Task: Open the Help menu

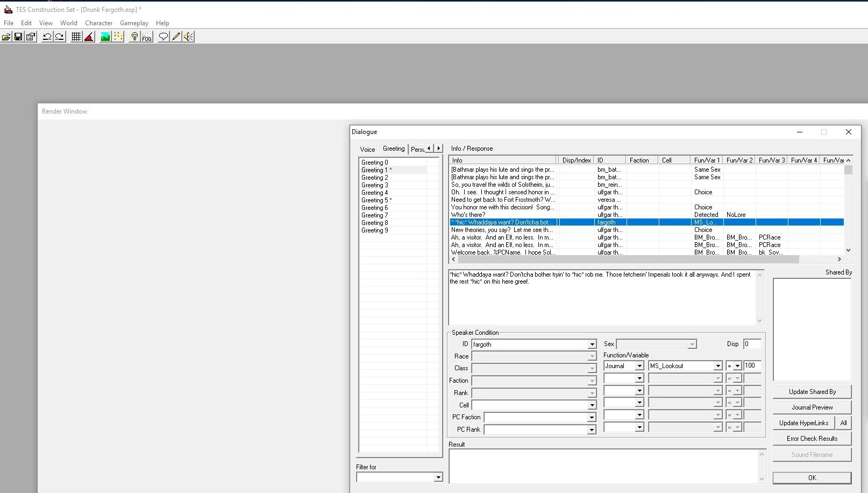Action: click(x=162, y=23)
